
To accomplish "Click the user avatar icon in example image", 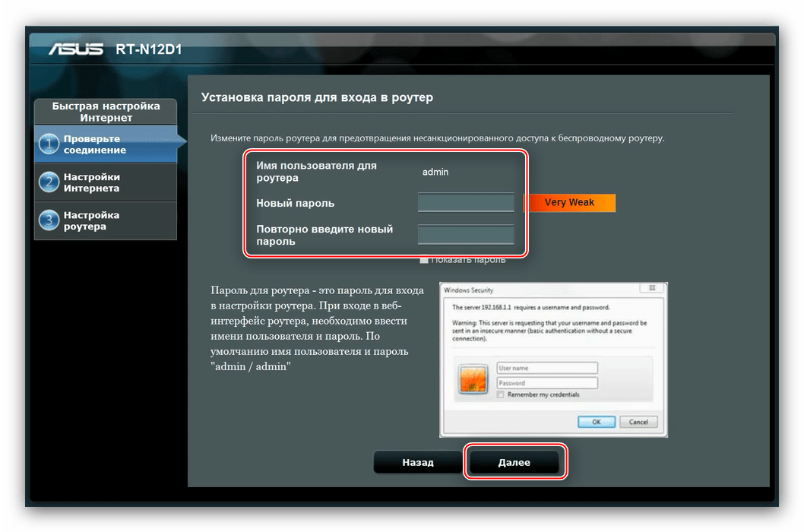I will point(473,379).
